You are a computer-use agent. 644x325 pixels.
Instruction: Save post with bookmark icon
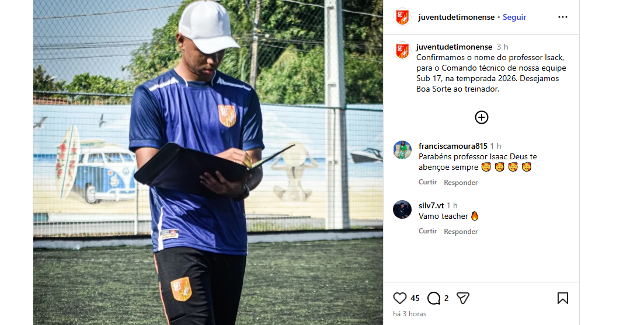pos(563,298)
